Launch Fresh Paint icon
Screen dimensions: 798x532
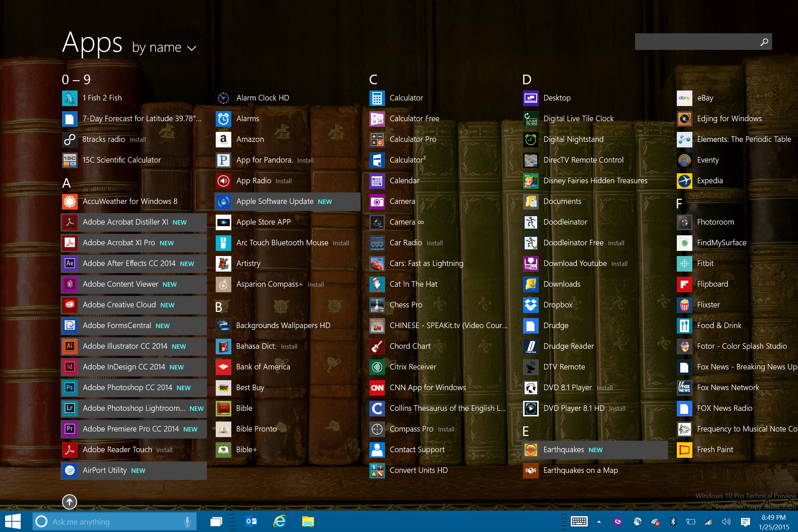pyautogui.click(x=685, y=450)
